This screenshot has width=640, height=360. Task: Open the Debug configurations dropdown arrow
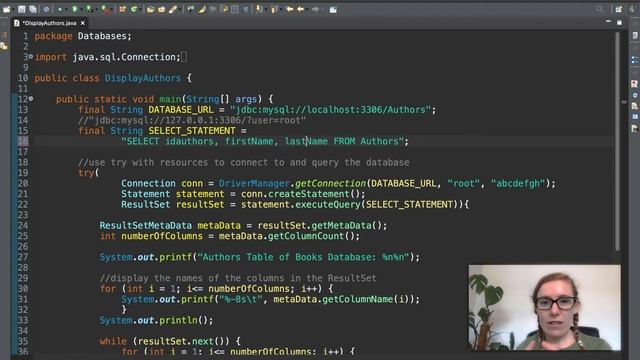[66, 9]
